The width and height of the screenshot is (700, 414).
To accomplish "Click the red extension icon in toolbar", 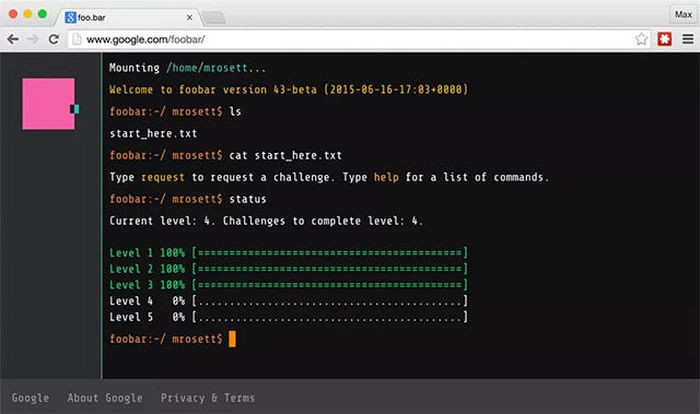I will [664, 39].
